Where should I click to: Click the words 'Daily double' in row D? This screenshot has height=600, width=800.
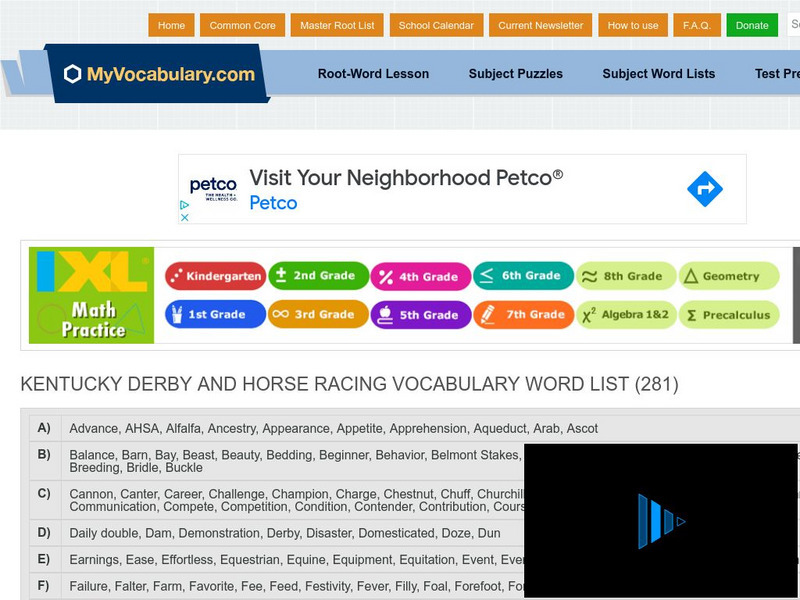click(x=104, y=533)
